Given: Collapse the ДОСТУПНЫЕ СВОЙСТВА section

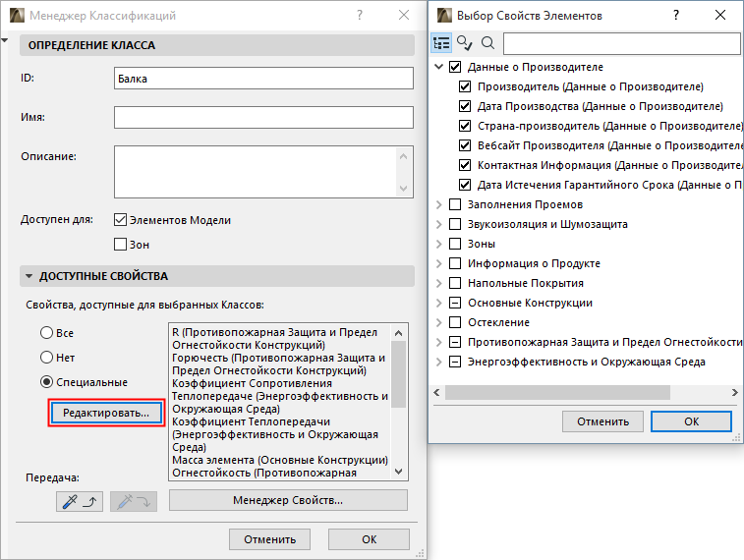Looking at the screenshot, I should click(x=29, y=277).
